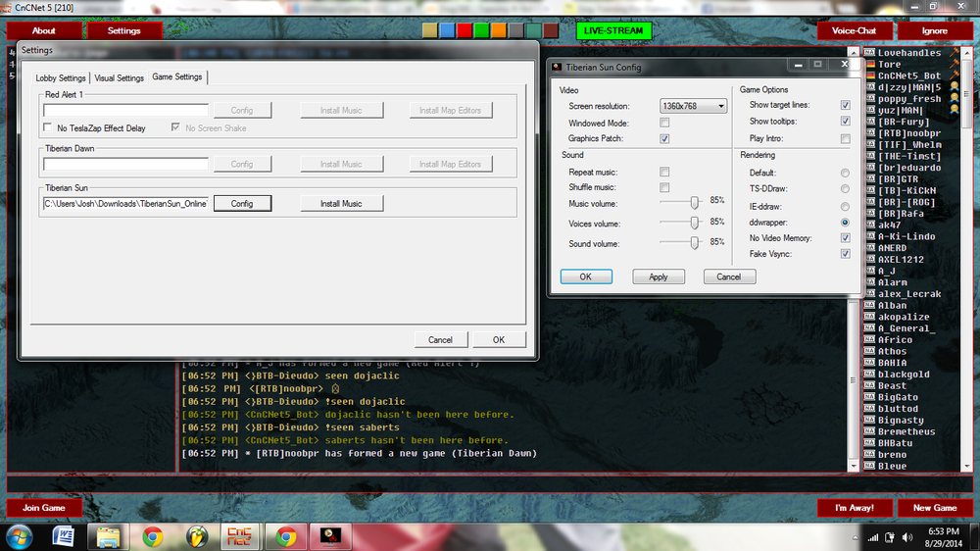Toggle Graphics Patch checkbox
This screenshot has height=551, width=980.
pos(664,139)
